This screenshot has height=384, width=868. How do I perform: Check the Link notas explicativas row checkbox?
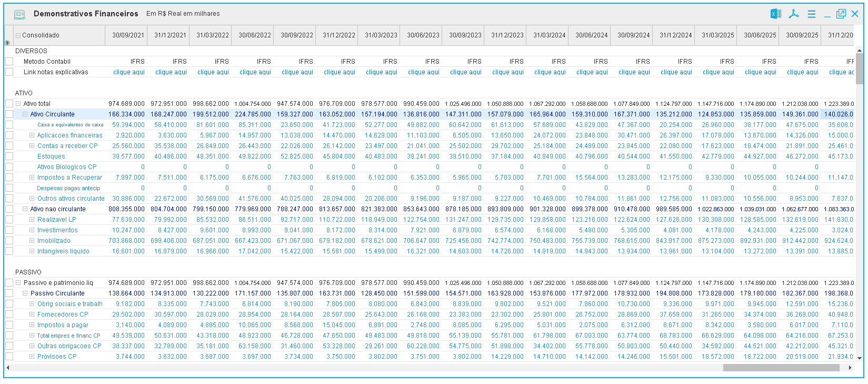[9, 72]
